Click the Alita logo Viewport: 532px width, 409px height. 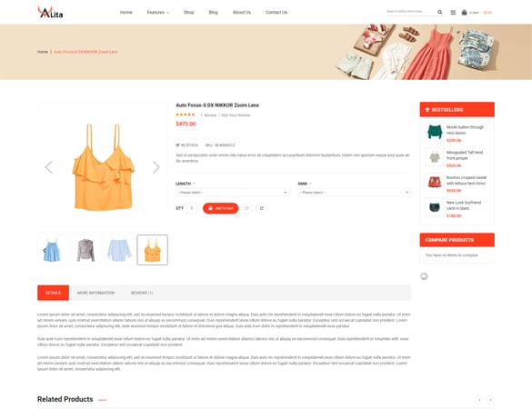tap(50, 12)
